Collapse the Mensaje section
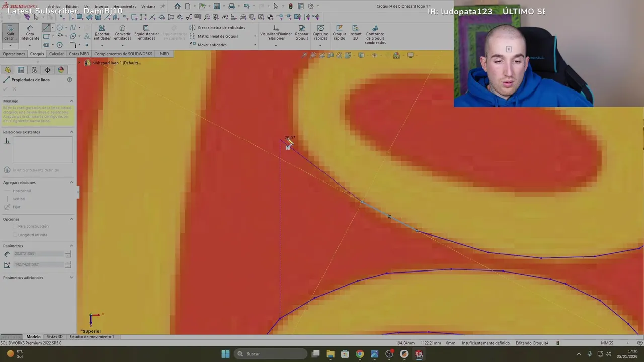644x362 pixels. click(x=71, y=101)
